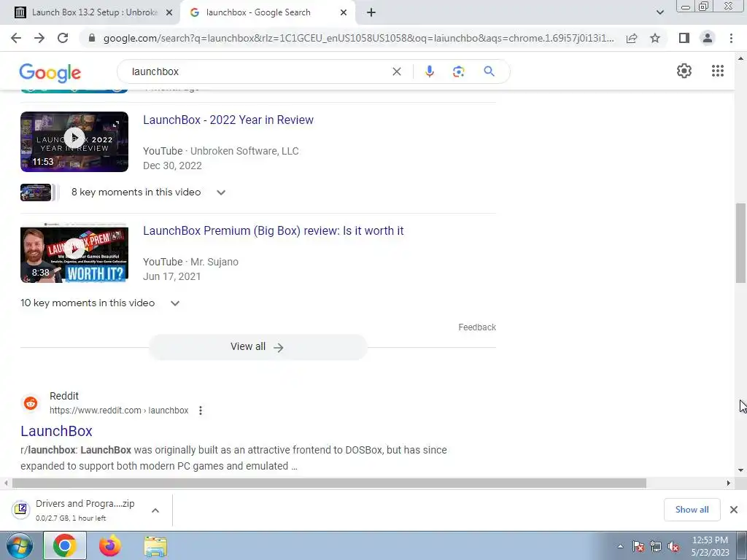Click the vertical scrollbar thumb
Viewport: 747px width, 560px height.
(741, 243)
